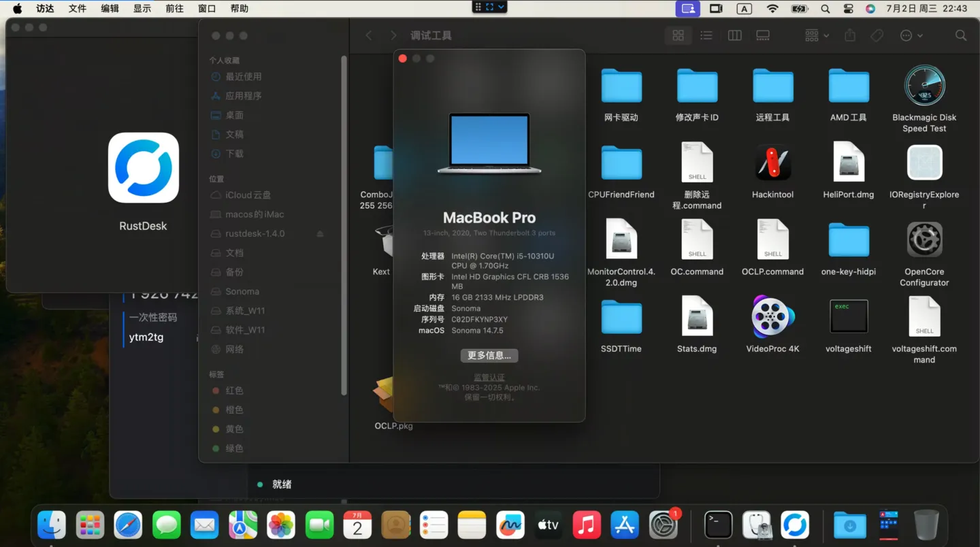980x547 pixels.
Task: Open Terminal from the Dock
Action: [718, 525]
